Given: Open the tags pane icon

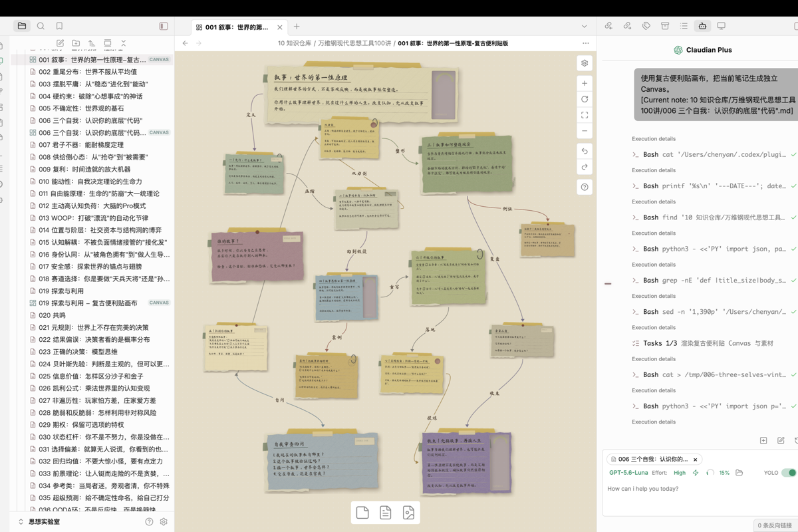Looking at the screenshot, I should coord(646,26).
